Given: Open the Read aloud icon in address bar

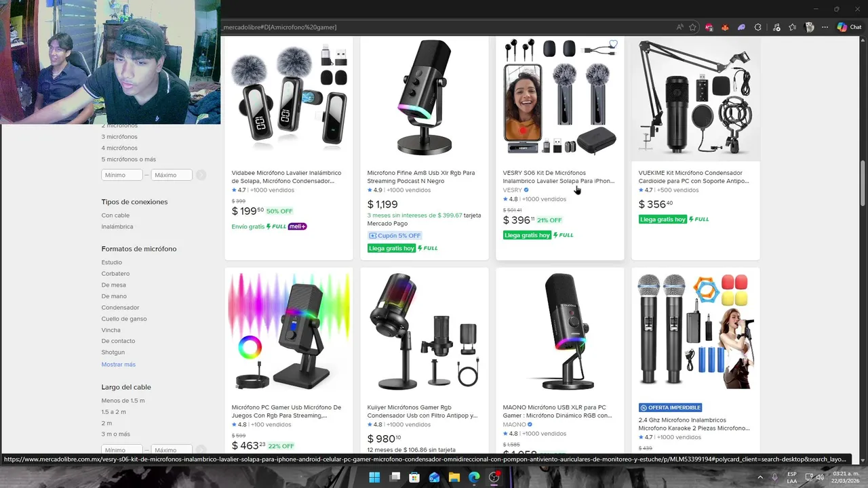Looking at the screenshot, I should 679,27.
